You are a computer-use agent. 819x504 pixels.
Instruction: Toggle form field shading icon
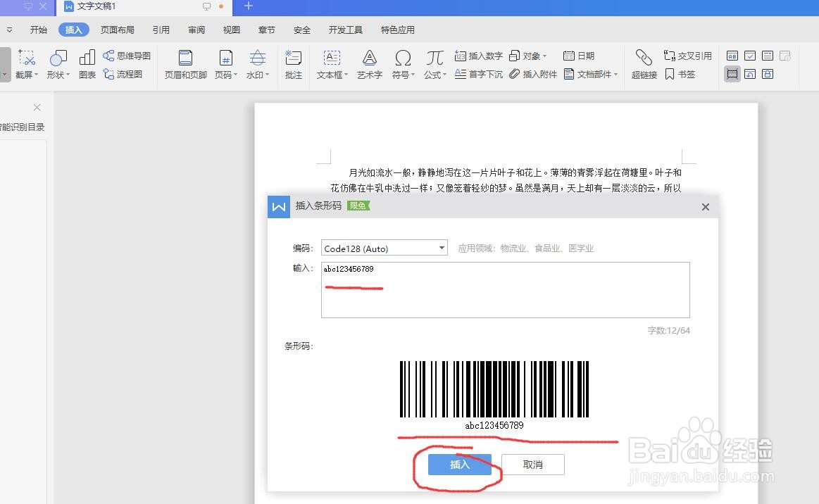click(x=732, y=74)
